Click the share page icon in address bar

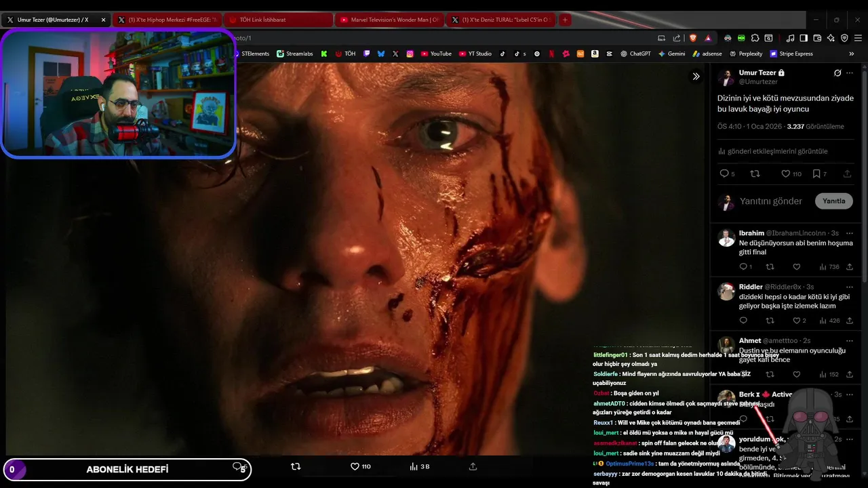[677, 38]
